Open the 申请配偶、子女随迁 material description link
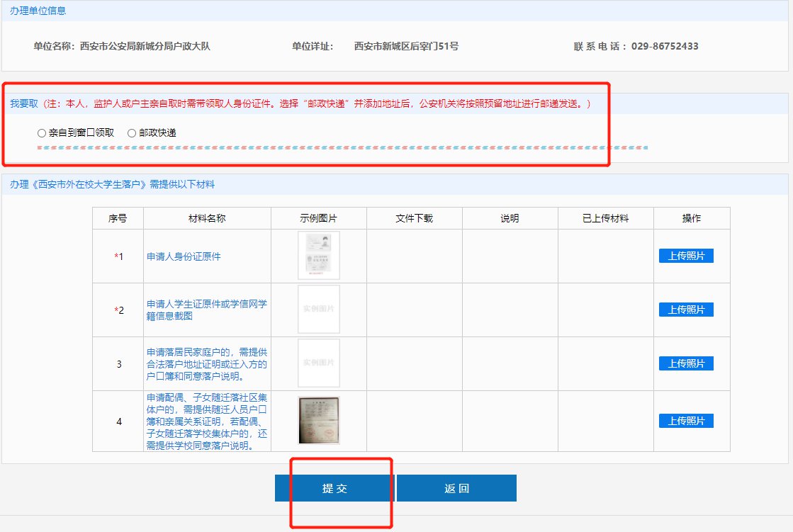This screenshot has width=793, height=532. 206,421
